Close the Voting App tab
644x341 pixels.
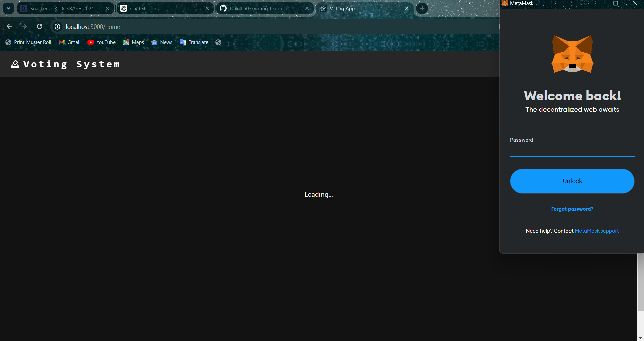[407, 8]
